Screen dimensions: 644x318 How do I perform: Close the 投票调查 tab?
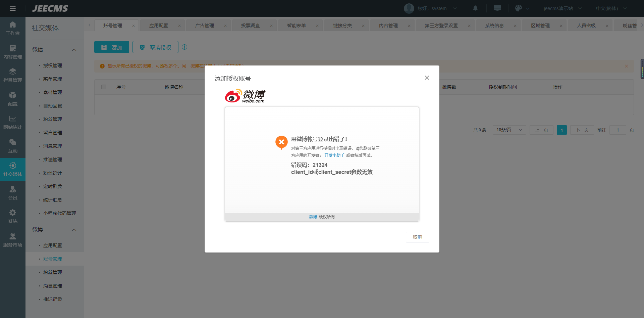tap(271, 26)
